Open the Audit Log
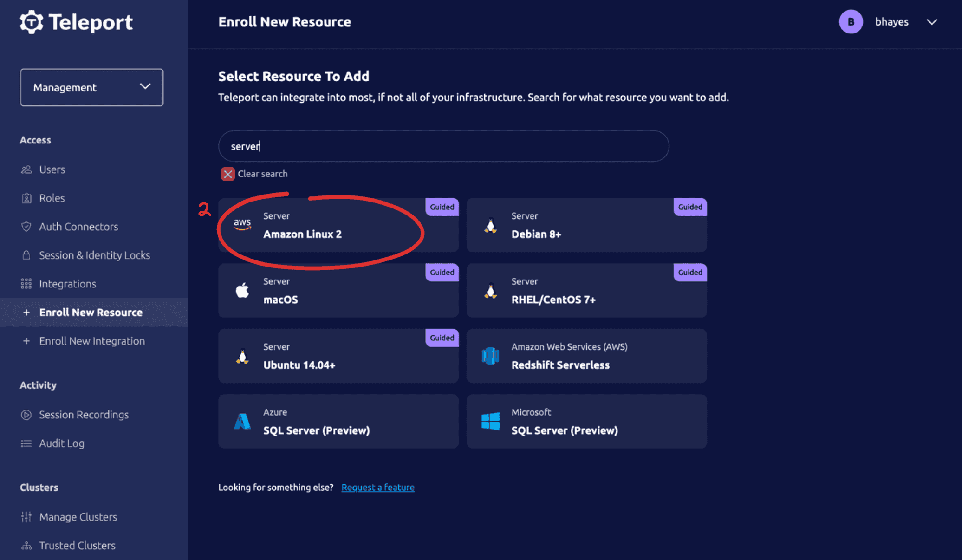 62,443
